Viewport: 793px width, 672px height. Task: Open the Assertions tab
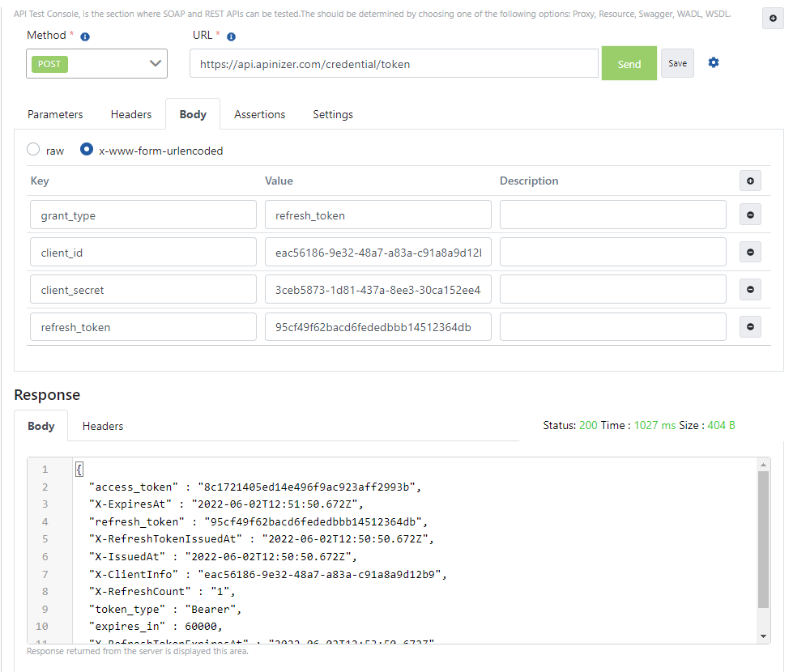[259, 115]
